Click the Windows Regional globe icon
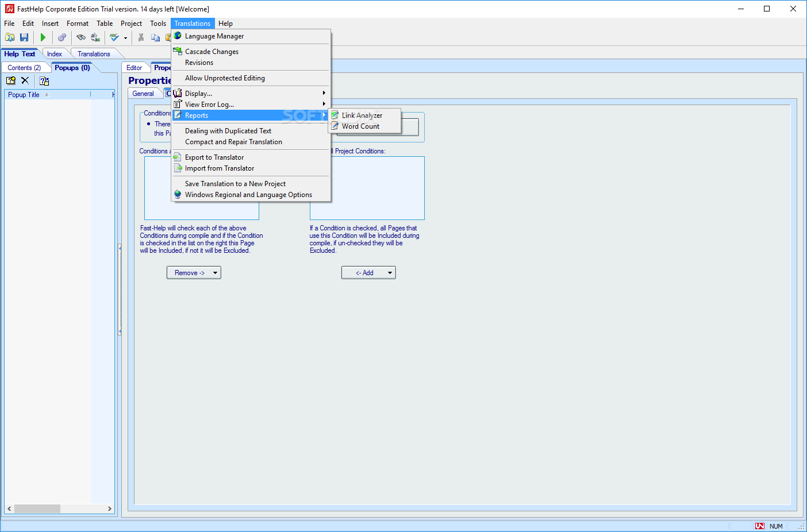This screenshot has width=807, height=532. (178, 194)
